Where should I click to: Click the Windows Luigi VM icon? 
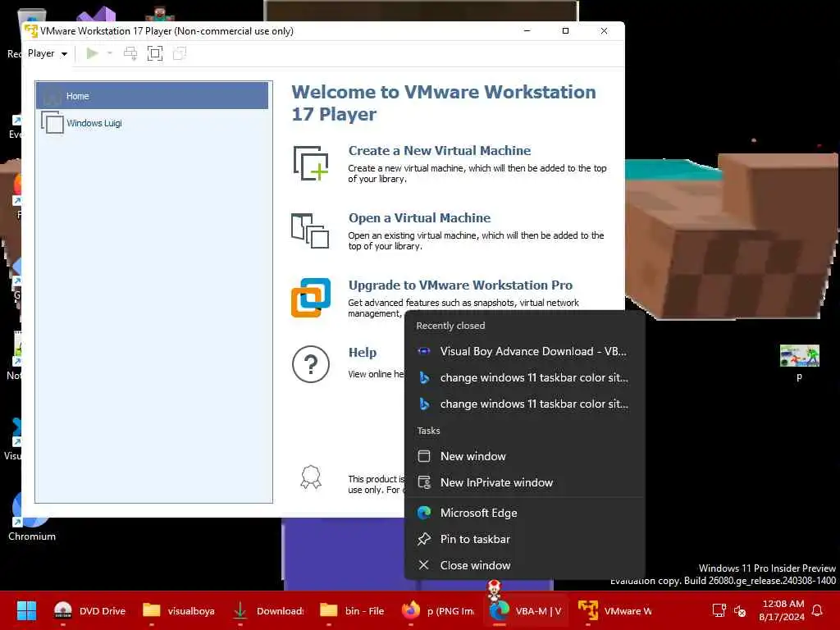(52, 122)
